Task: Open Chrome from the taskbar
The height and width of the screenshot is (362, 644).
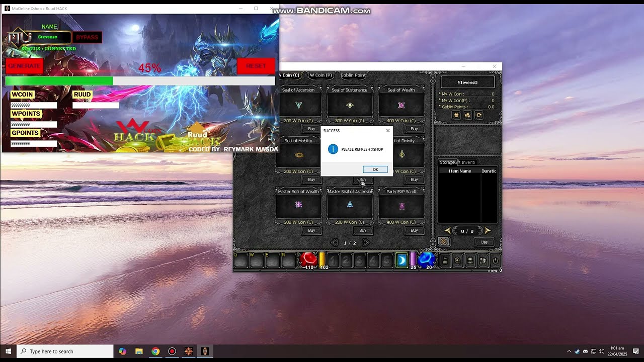Action: (155, 351)
